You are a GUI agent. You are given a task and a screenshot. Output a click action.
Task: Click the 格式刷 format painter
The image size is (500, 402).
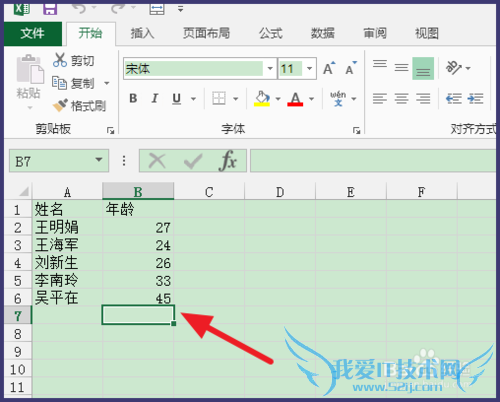click(79, 106)
